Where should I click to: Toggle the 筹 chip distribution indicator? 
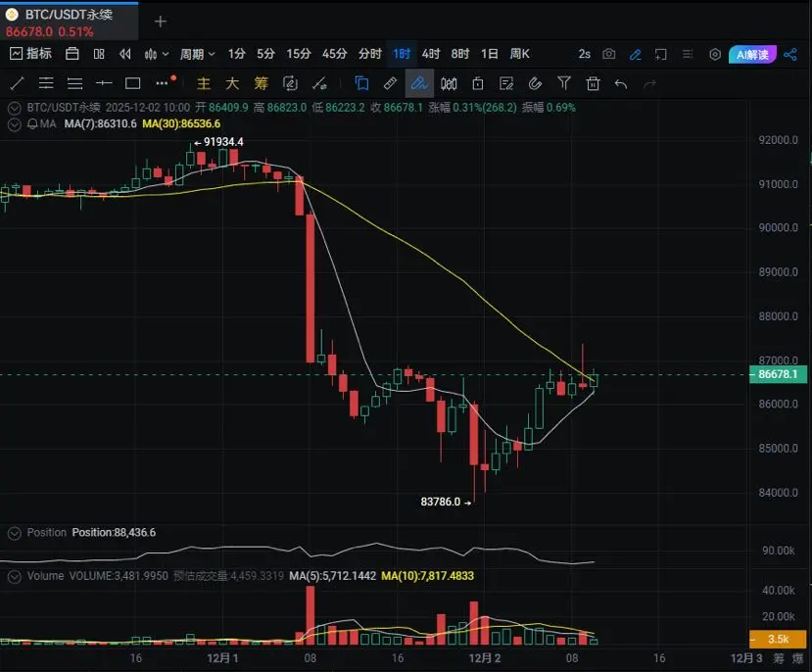[x=261, y=83]
